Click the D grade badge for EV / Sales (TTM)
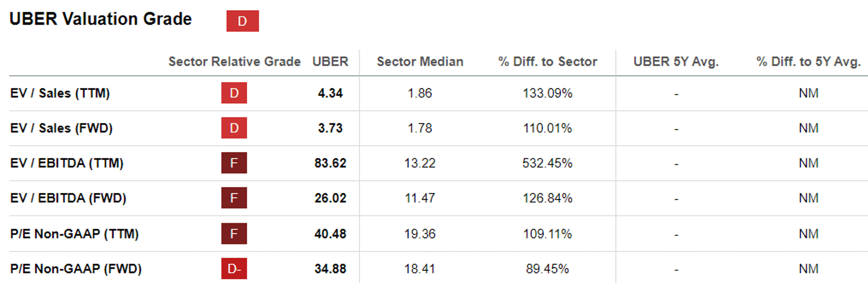Image resolution: width=868 pixels, height=283 pixels. [x=234, y=93]
